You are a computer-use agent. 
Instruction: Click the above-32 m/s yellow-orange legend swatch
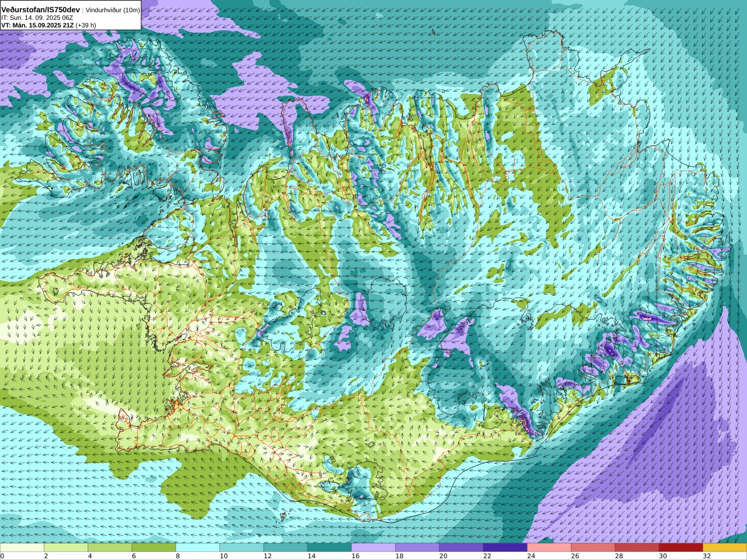[725, 548]
